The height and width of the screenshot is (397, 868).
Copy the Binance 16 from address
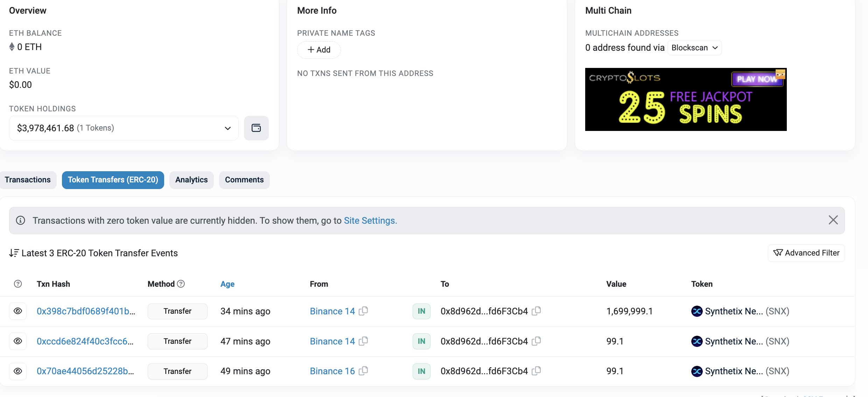tap(363, 371)
